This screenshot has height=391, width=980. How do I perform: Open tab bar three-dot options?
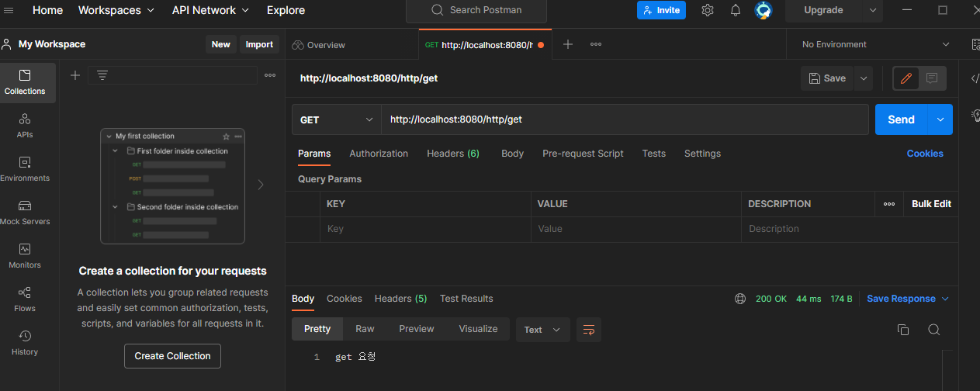click(596, 44)
